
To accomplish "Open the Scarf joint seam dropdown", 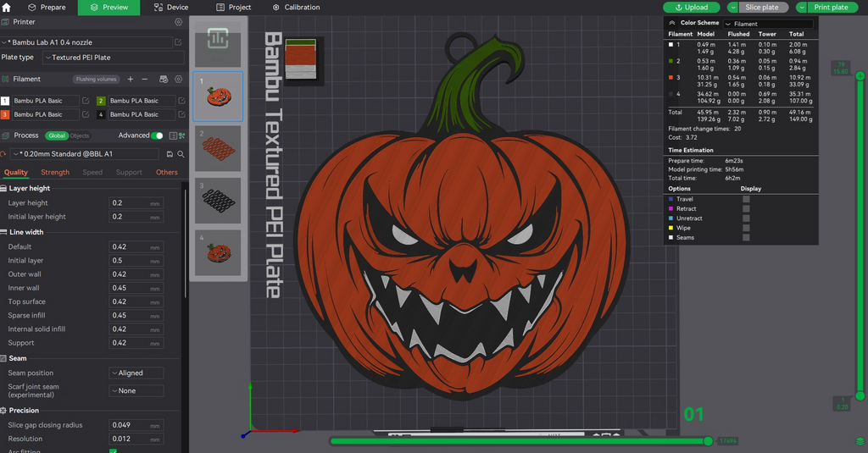I will 136,390.
